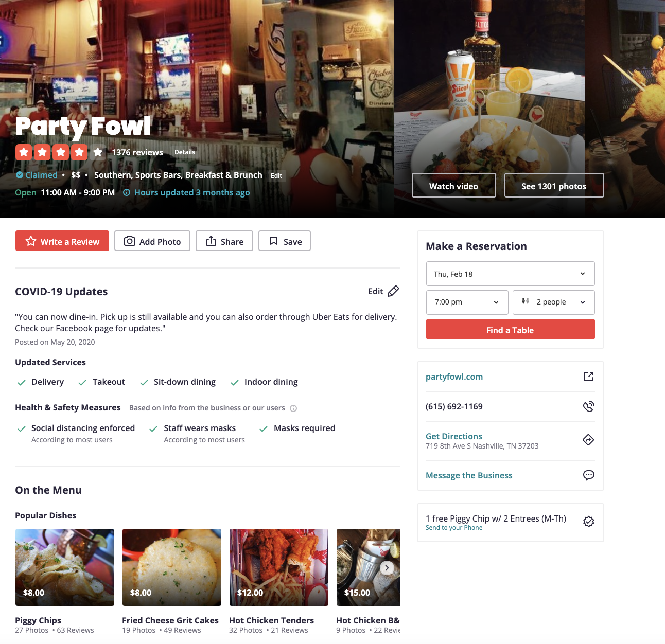This screenshot has width=665, height=644.
Task: Click the info icon before Hours updated
Action: click(x=127, y=192)
